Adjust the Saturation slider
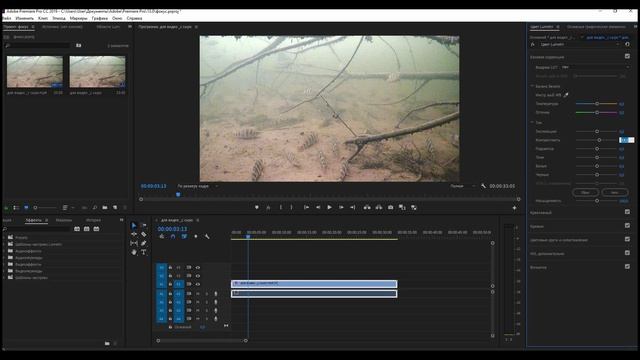 [597, 201]
